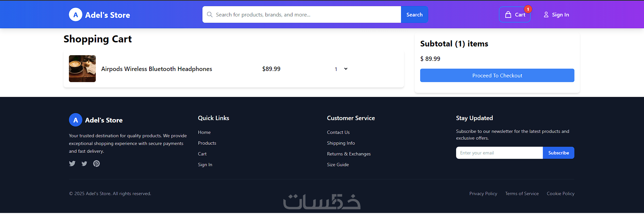Screen dimensions: 644x214
Task: Hit the blue Search button
Action: click(x=414, y=14)
